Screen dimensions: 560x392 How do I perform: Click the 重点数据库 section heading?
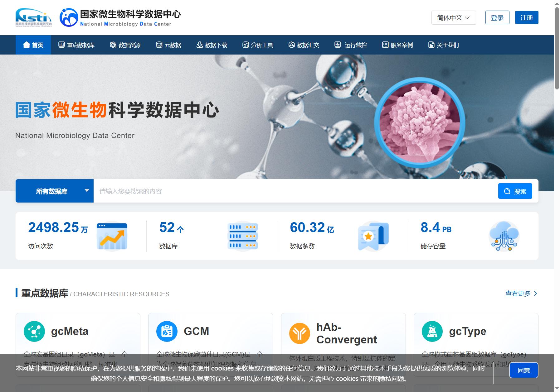coord(45,293)
